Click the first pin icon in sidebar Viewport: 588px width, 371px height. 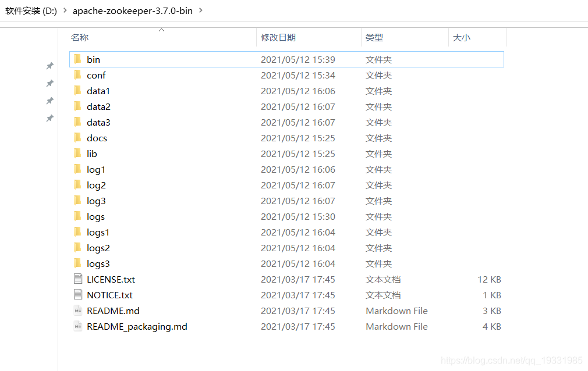[49, 66]
